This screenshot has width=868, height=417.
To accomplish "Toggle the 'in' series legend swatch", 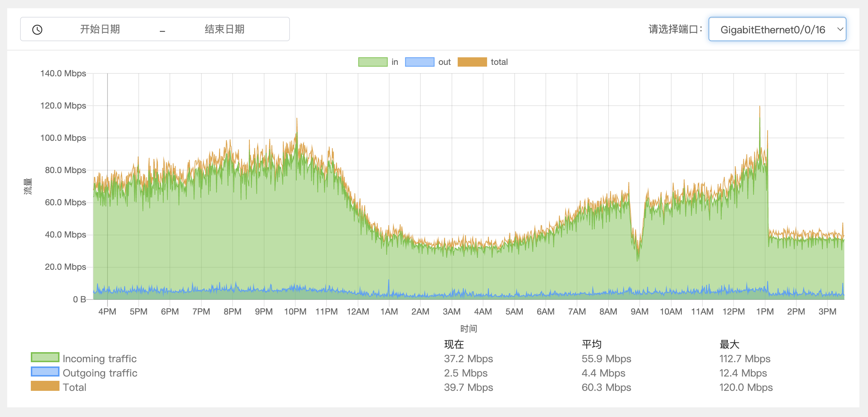I will tap(373, 62).
